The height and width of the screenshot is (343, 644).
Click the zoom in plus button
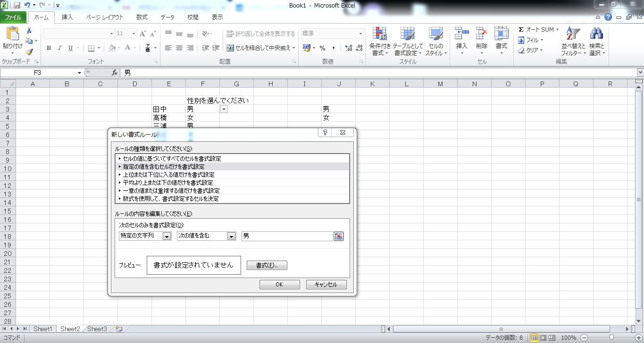638,338
